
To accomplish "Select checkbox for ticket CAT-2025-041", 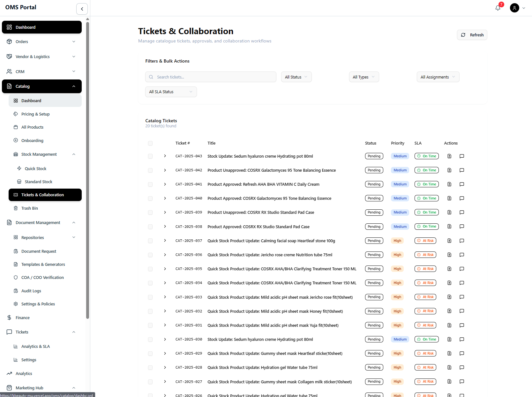I will tap(150, 184).
